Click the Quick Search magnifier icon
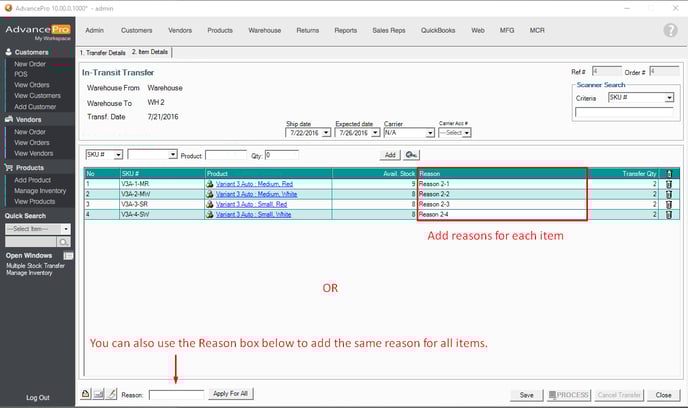Screen dimensions: 688x408 click(65, 243)
